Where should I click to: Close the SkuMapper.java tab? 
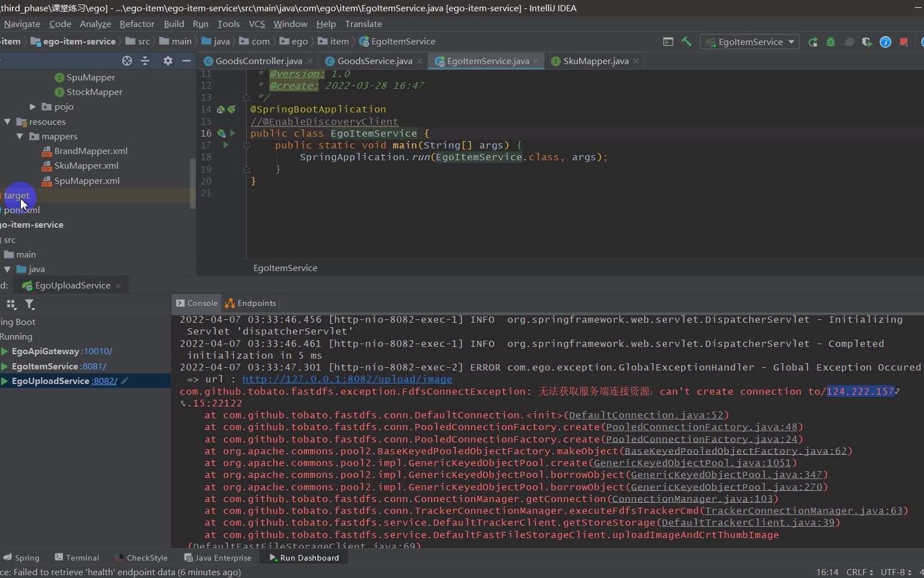(x=636, y=61)
